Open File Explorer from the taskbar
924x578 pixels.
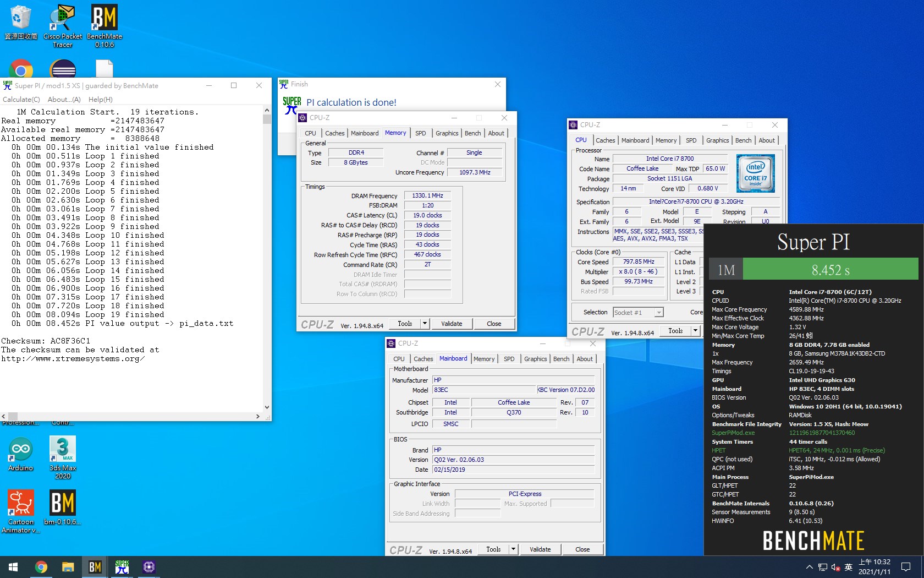point(68,567)
